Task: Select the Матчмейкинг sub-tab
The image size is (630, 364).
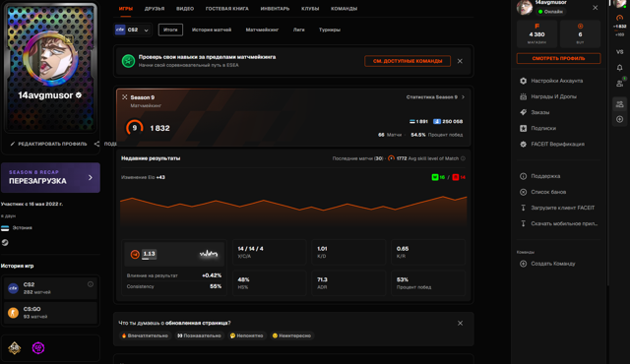Action: pos(262,30)
